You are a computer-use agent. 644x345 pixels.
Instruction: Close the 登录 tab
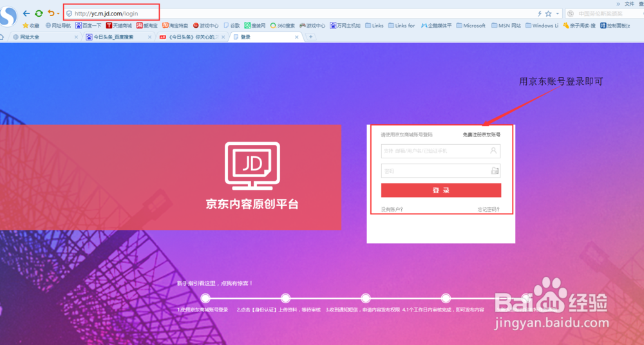tap(297, 37)
